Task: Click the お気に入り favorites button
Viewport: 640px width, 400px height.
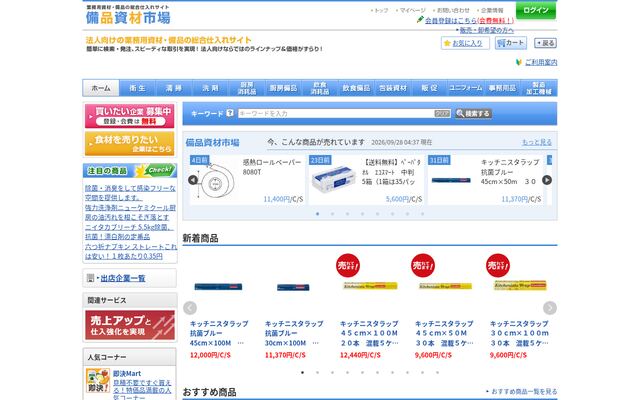Action: tap(465, 43)
